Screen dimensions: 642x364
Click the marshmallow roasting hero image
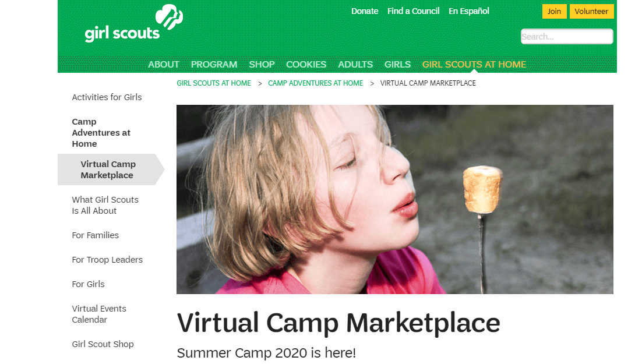coord(395,199)
